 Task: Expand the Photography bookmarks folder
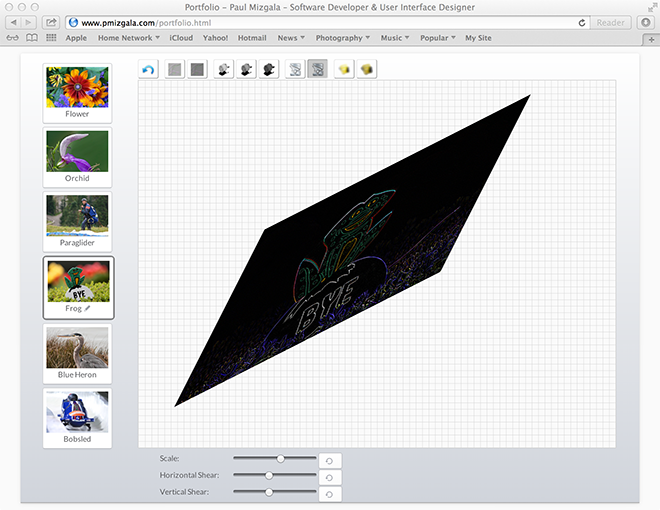343,38
